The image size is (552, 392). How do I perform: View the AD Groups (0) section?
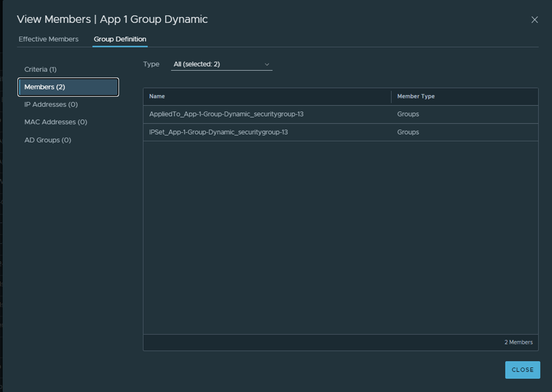tap(48, 140)
